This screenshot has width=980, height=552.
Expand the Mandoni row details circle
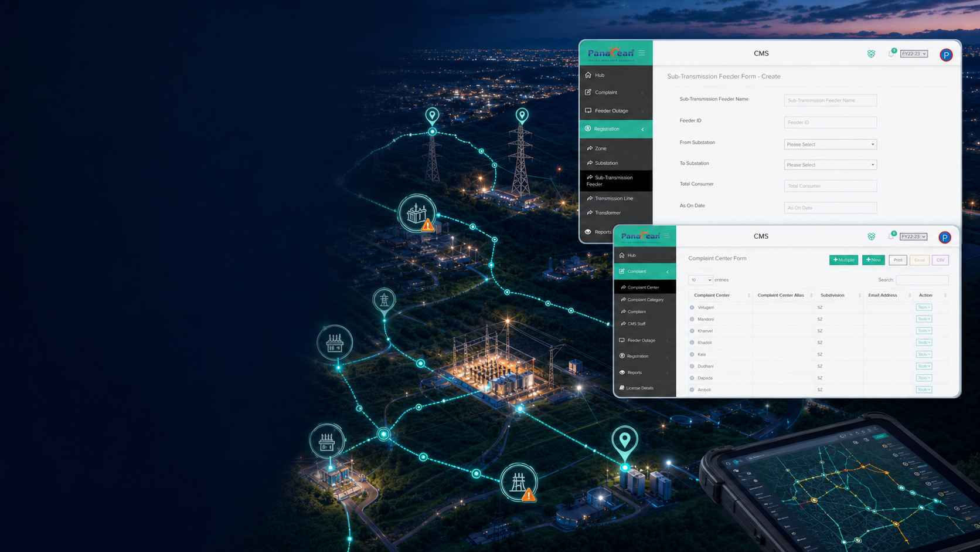(692, 319)
